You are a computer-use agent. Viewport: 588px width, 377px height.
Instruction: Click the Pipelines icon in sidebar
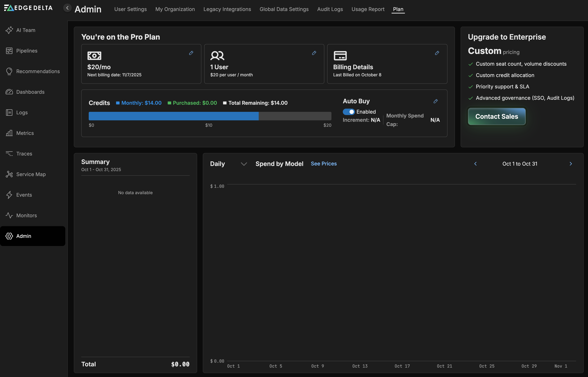[x=9, y=51]
